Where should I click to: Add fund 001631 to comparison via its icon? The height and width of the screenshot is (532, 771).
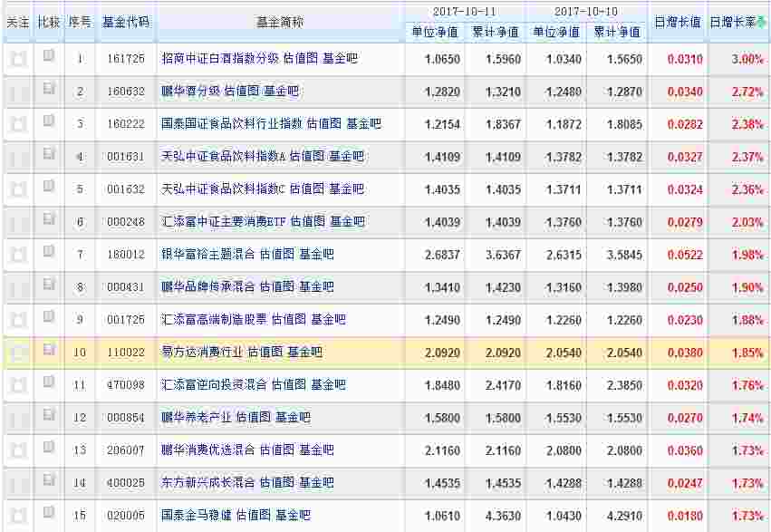(x=49, y=154)
